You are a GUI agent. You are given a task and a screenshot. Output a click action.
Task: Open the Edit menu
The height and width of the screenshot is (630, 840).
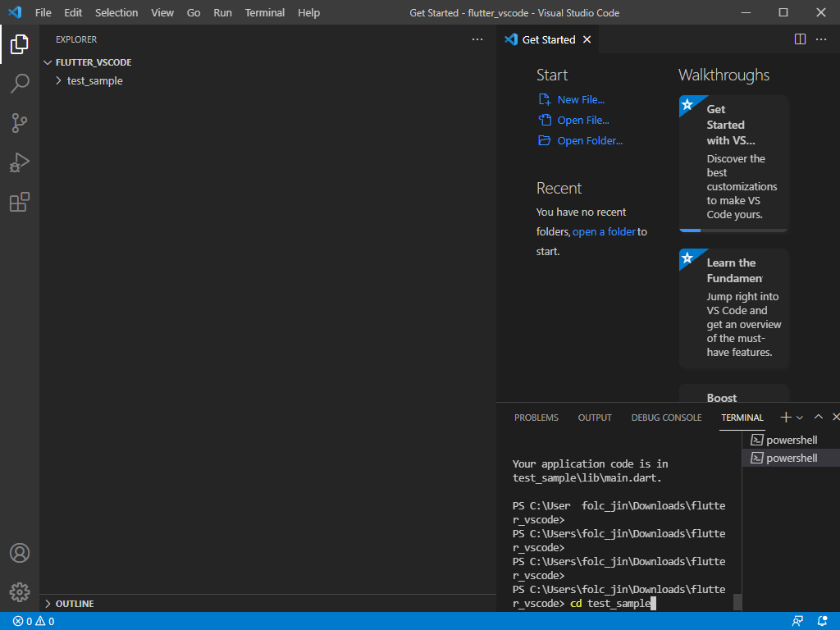(73, 12)
